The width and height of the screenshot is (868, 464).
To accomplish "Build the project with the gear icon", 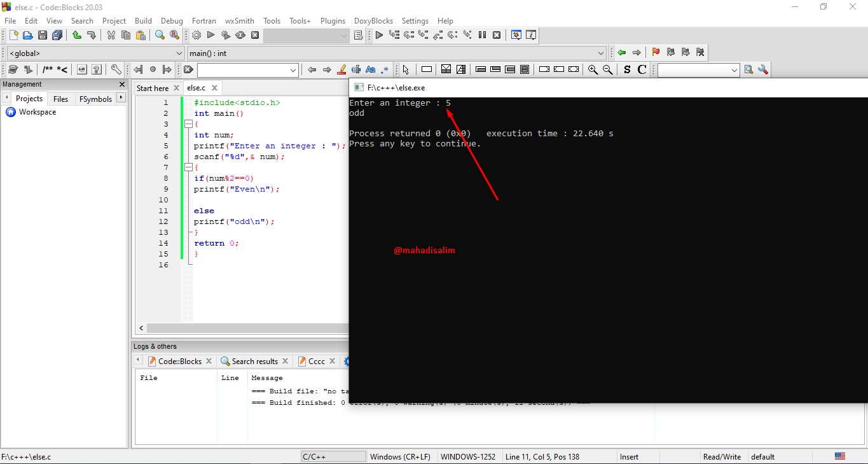I will point(196,36).
